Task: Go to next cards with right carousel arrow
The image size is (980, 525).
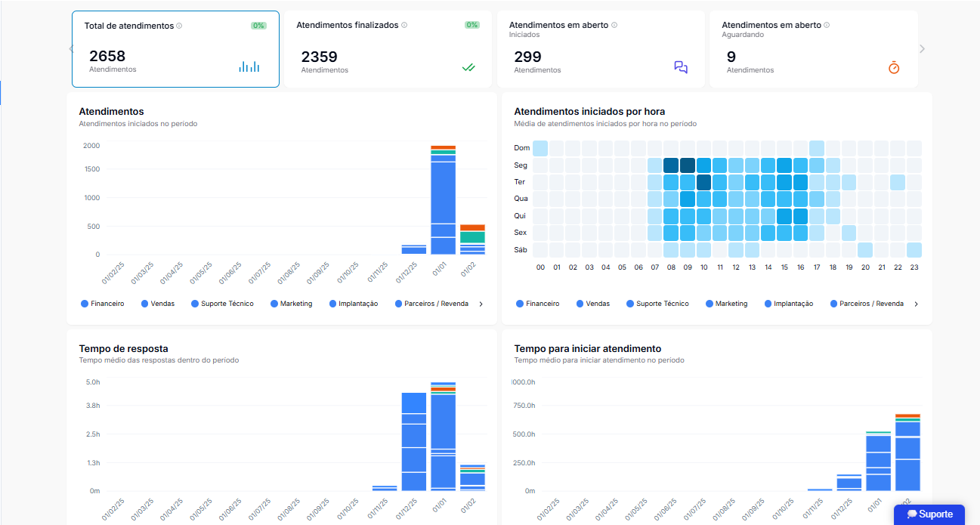Action: coord(922,49)
